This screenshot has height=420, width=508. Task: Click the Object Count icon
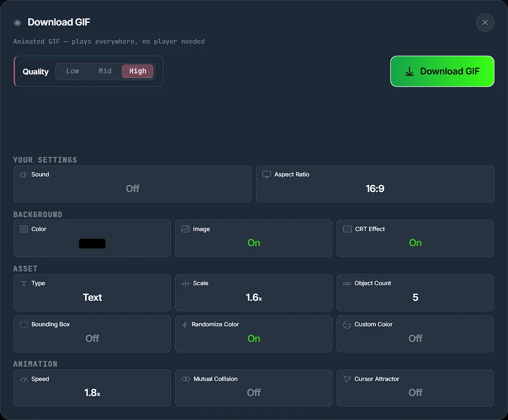click(x=346, y=284)
